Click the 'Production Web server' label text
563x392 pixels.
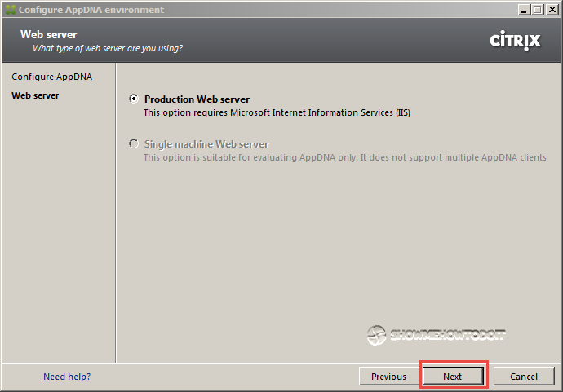(197, 99)
